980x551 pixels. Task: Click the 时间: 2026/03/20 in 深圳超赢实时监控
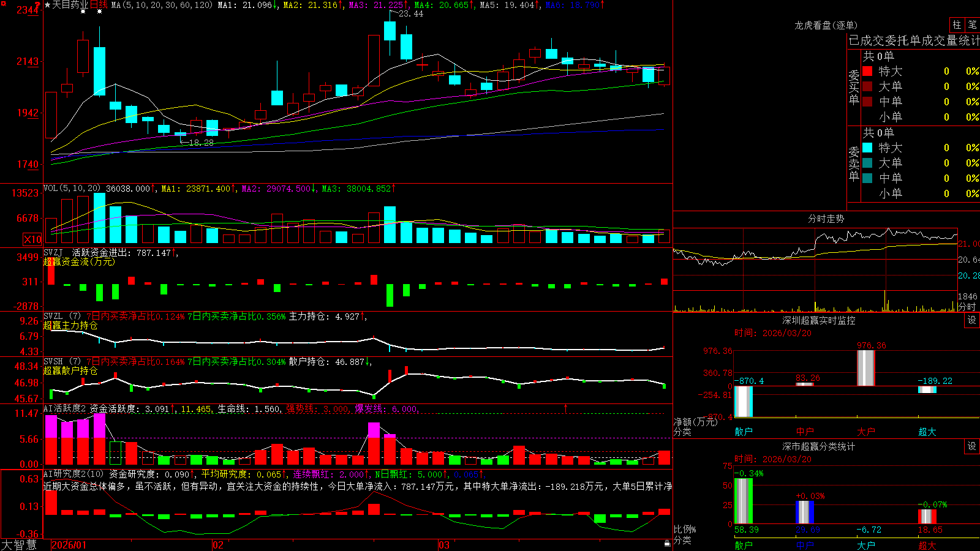(773, 333)
